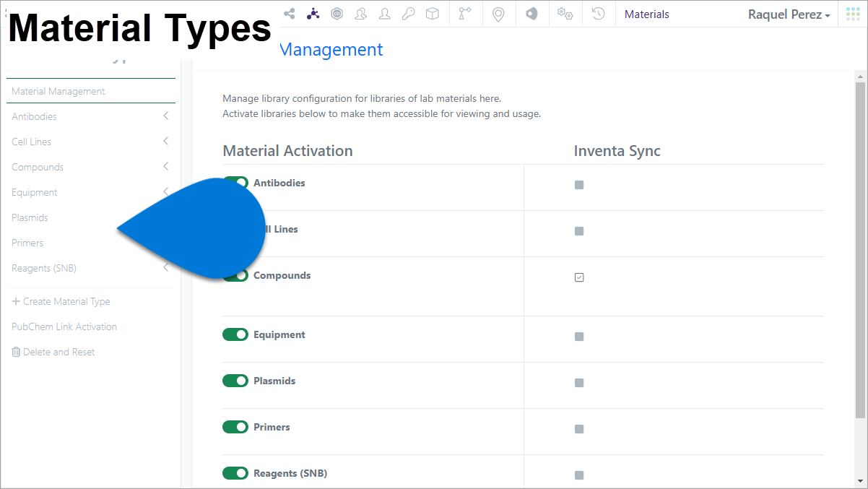Viewport: 868px width, 489px height.
Task: Open the Materials link in top bar
Action: click(647, 14)
